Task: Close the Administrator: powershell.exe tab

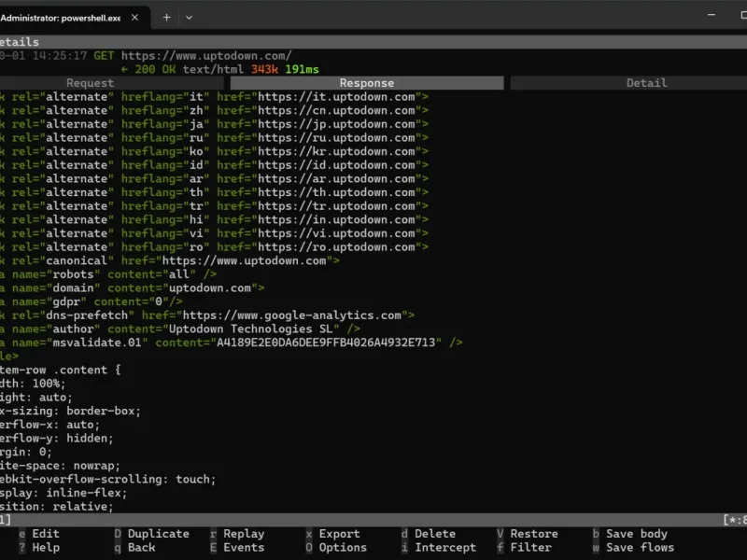Action: point(134,18)
